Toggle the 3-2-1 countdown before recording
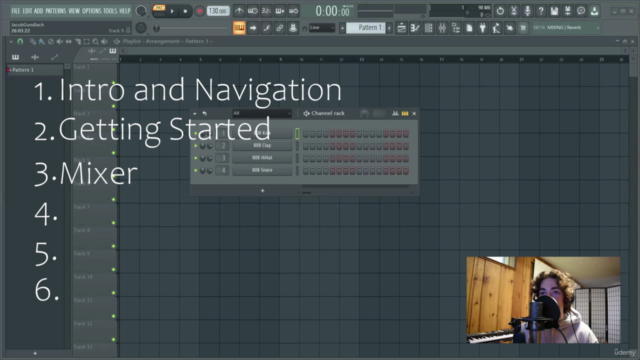 [266, 11]
